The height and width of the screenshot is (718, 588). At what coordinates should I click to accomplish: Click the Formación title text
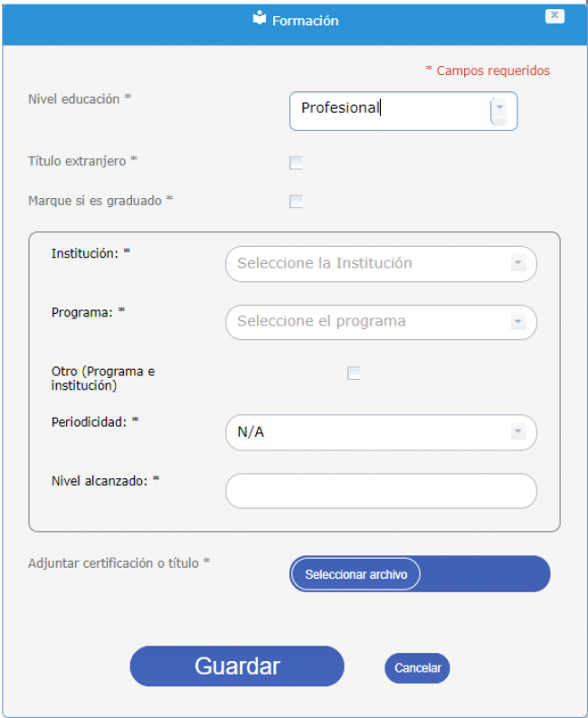click(x=305, y=20)
